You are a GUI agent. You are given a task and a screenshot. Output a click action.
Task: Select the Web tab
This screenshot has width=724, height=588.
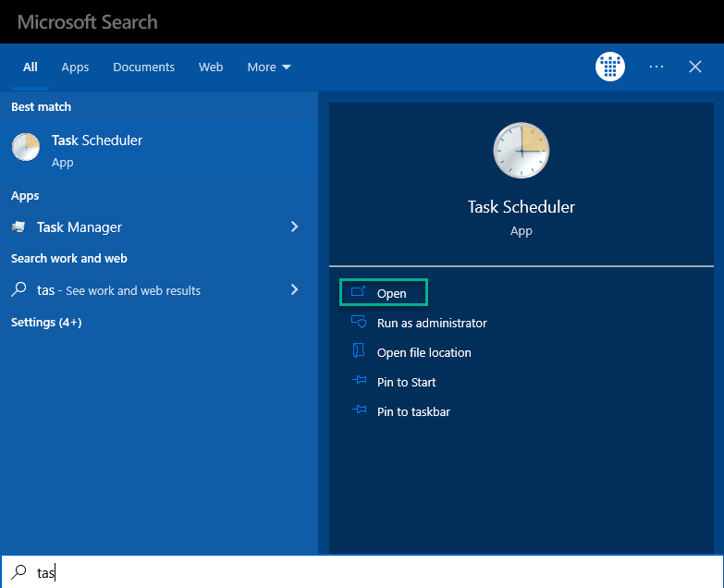pos(211,67)
